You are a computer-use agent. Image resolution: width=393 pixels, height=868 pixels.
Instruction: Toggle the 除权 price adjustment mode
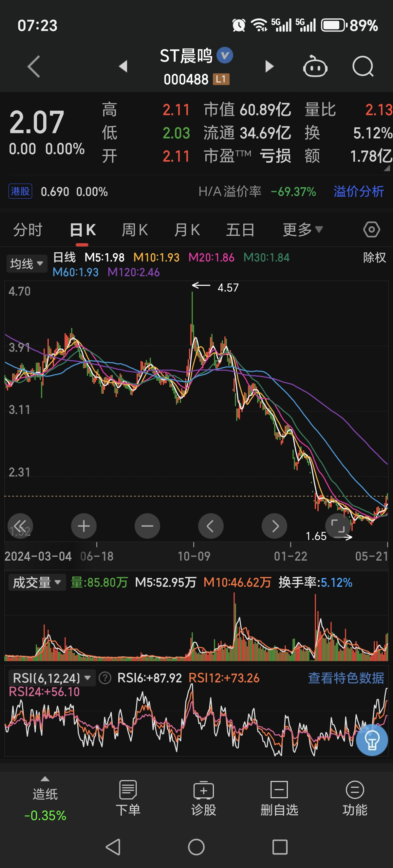pos(374,258)
